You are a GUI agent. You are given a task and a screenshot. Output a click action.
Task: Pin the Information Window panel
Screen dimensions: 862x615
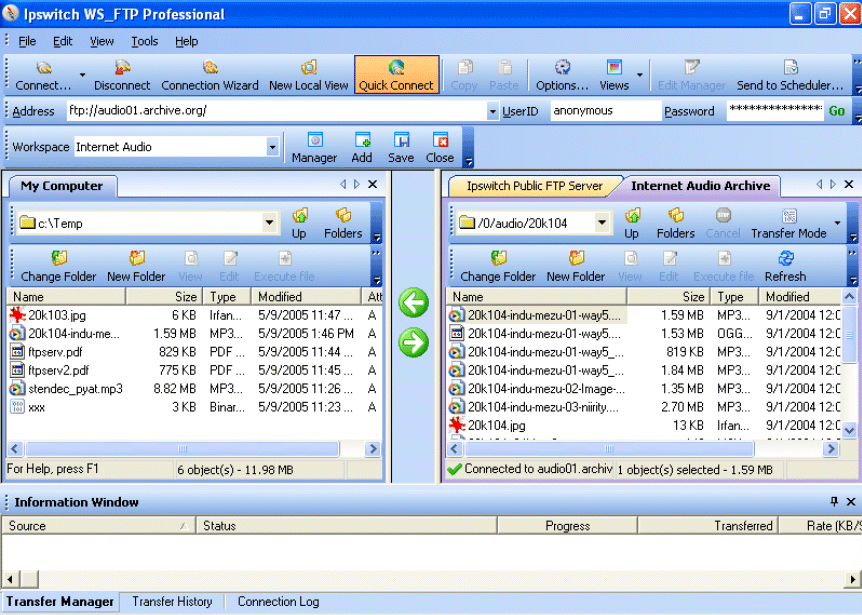834,502
